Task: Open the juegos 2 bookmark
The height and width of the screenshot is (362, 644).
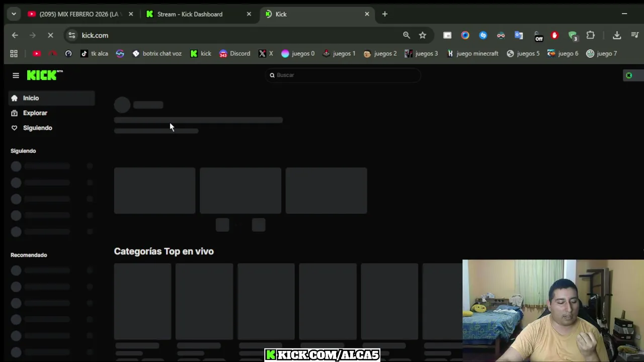Action: [380, 53]
